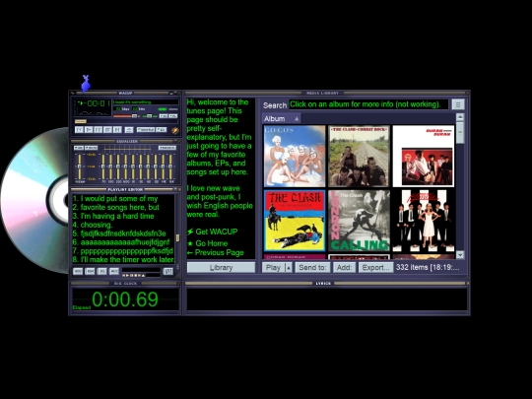
Task: Click the Library button
Action: tap(221, 267)
